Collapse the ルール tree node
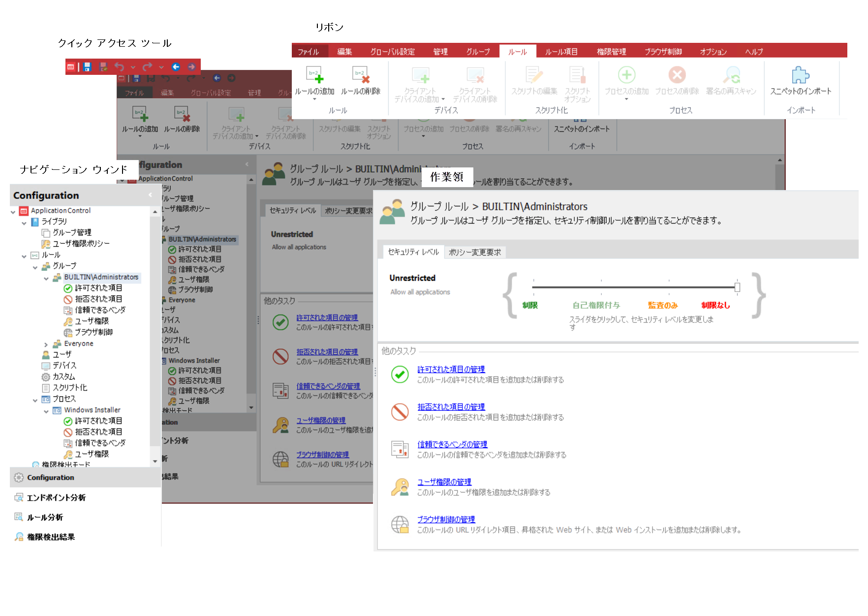Viewport: 868px width, 616px height. (24, 256)
